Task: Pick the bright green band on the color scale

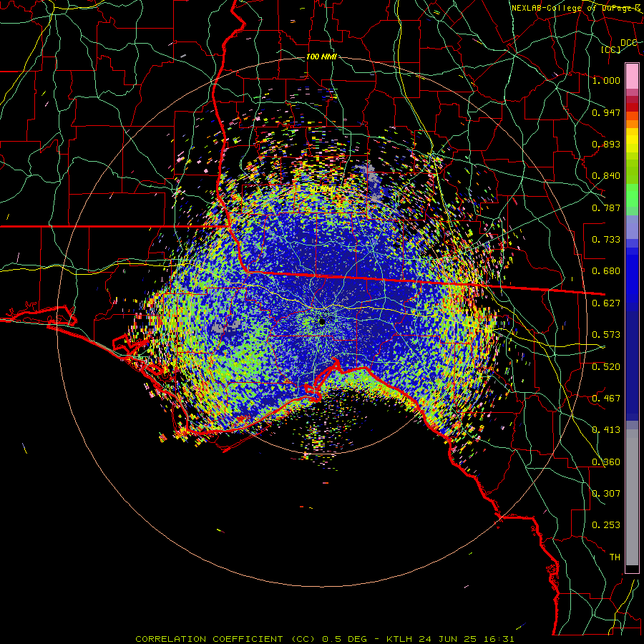Action: (632, 195)
